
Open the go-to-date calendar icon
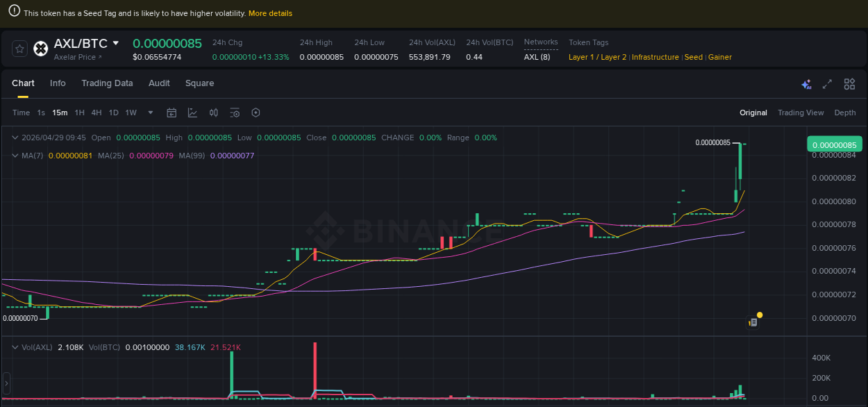pyautogui.click(x=172, y=113)
